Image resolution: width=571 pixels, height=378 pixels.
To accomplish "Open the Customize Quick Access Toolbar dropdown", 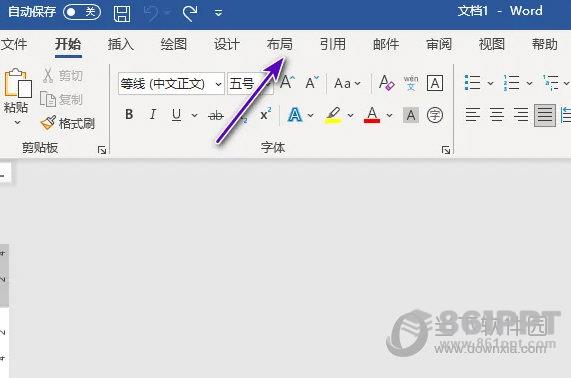I will coord(218,13).
